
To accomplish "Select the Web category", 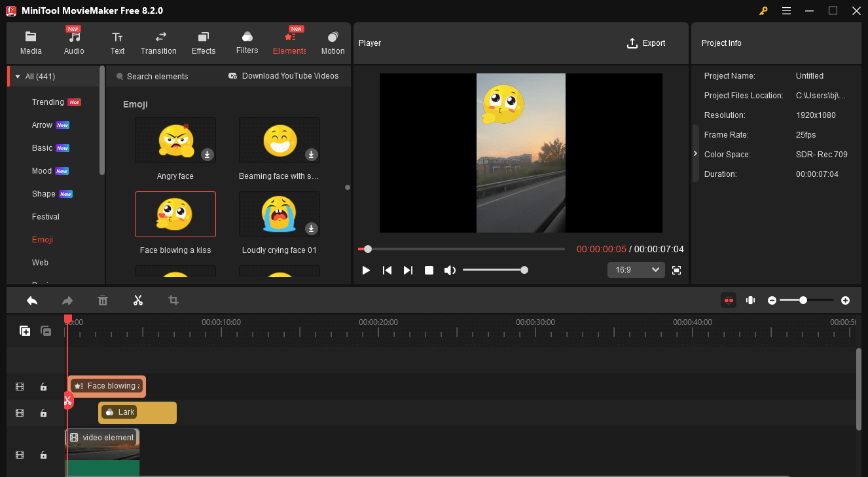I will (x=41, y=263).
